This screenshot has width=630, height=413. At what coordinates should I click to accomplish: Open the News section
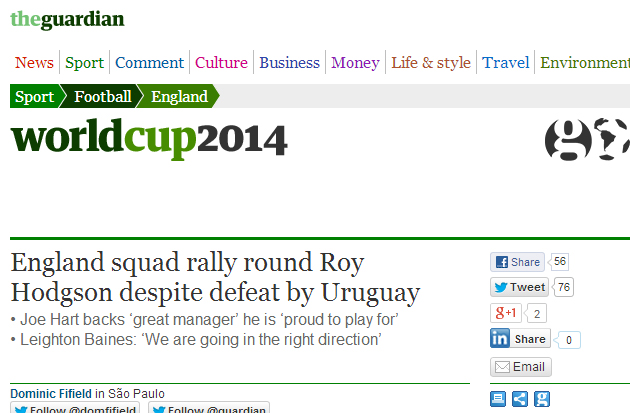(x=34, y=63)
